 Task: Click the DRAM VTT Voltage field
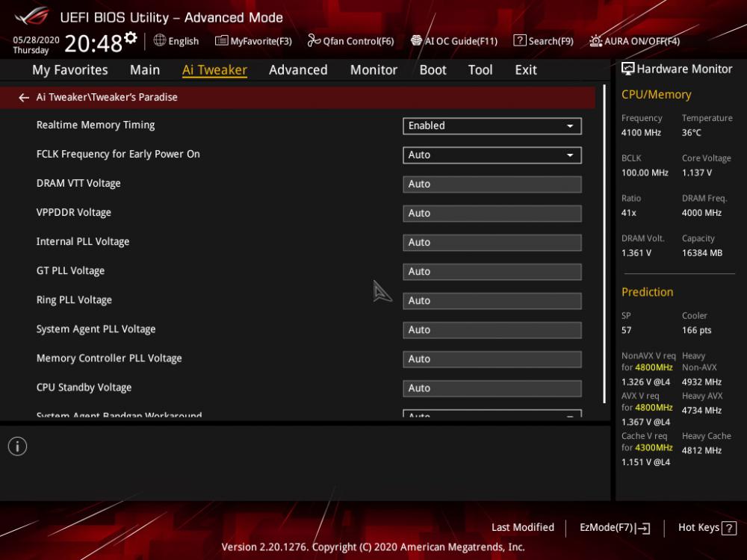click(x=492, y=184)
